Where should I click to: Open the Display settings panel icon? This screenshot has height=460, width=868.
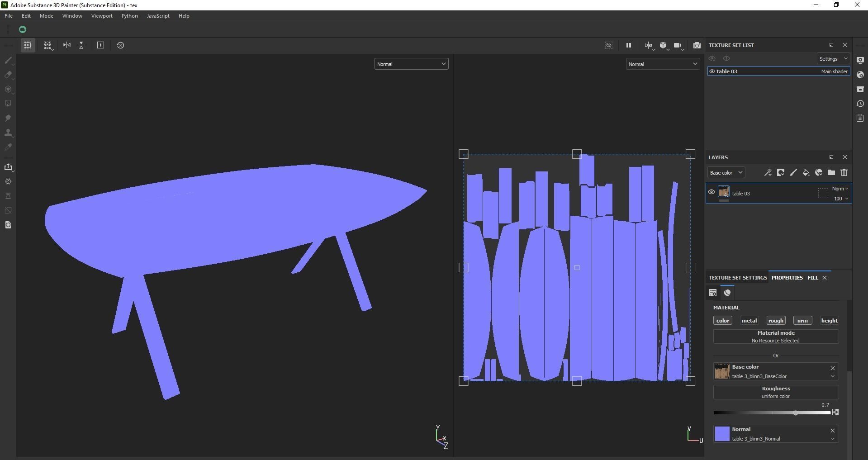pyautogui.click(x=860, y=60)
